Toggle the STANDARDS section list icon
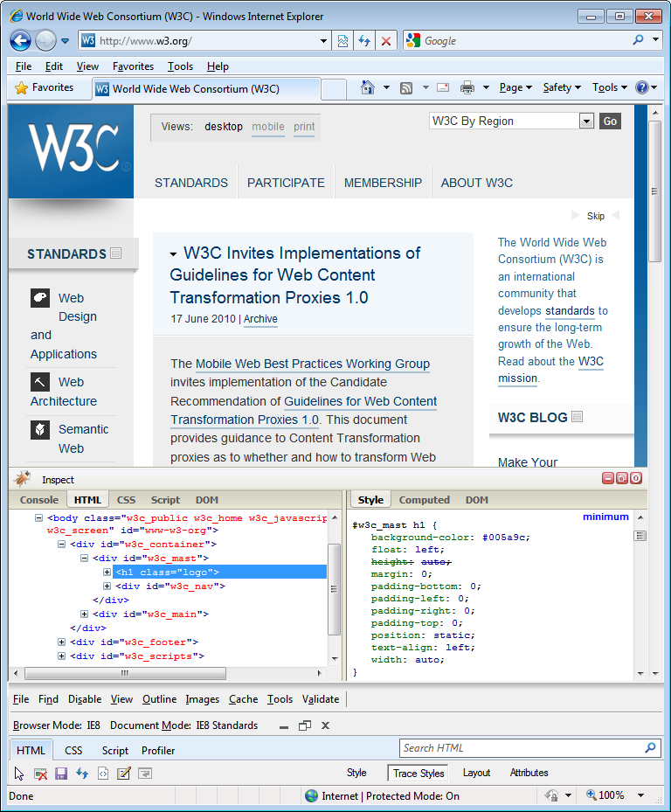 [x=116, y=253]
